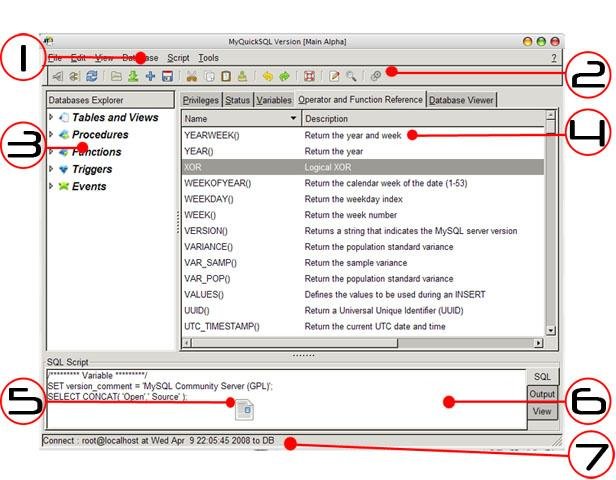Click the Procedures tree icon
This screenshot has height=480, width=616.
[64, 135]
